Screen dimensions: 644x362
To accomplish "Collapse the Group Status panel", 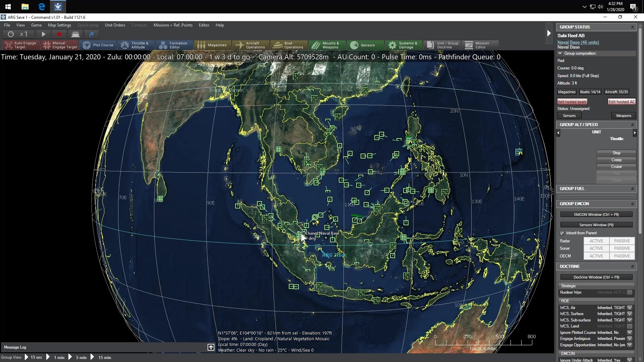I will [x=633, y=27].
